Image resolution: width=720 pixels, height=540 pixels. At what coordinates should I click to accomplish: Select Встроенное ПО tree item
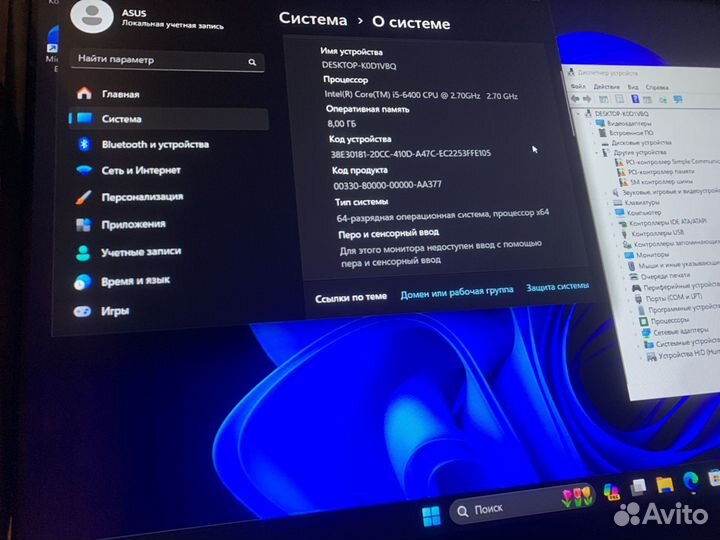pyautogui.click(x=631, y=133)
